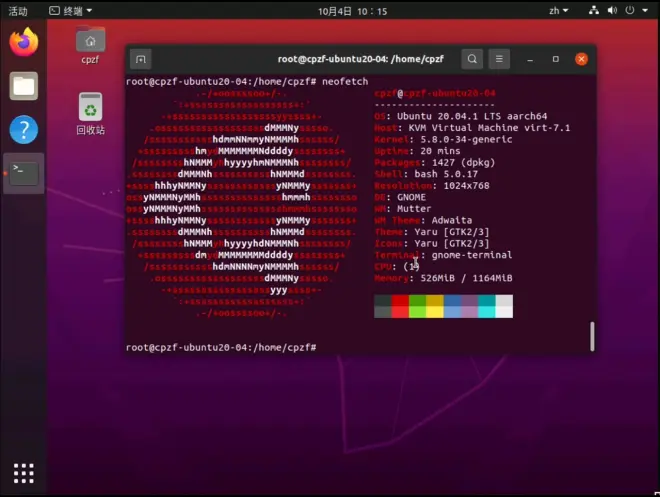Click kernel value 5.8.0-34-generic
The image size is (660, 497).
coord(466,139)
